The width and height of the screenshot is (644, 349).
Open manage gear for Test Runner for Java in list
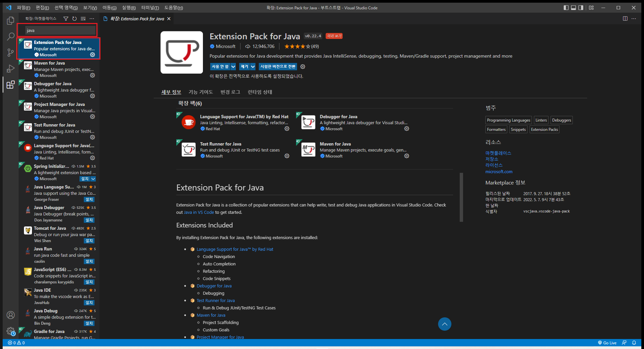(x=92, y=137)
